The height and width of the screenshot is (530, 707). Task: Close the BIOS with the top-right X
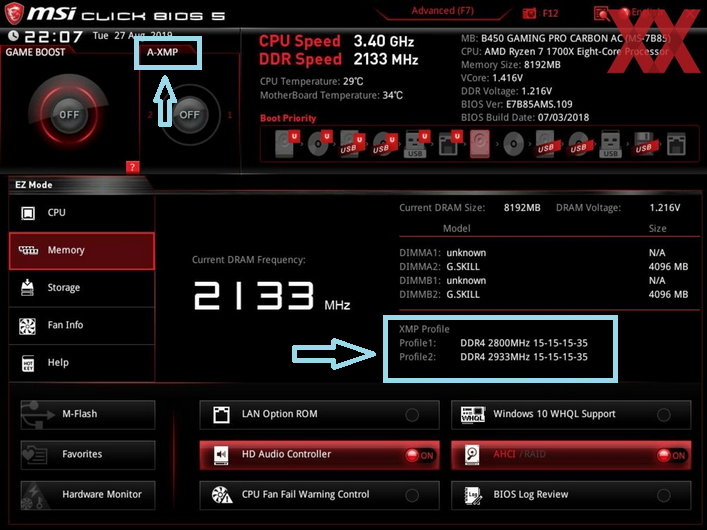point(691,14)
